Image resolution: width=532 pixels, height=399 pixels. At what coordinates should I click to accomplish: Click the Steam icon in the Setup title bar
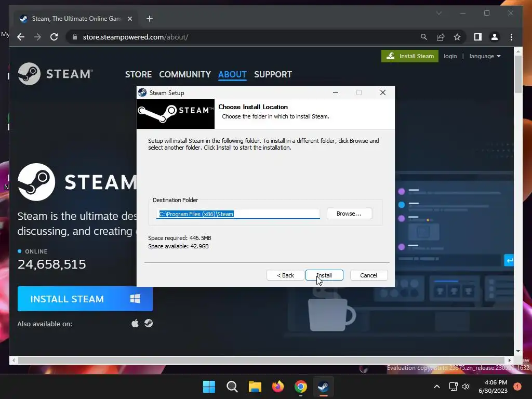coord(142,92)
